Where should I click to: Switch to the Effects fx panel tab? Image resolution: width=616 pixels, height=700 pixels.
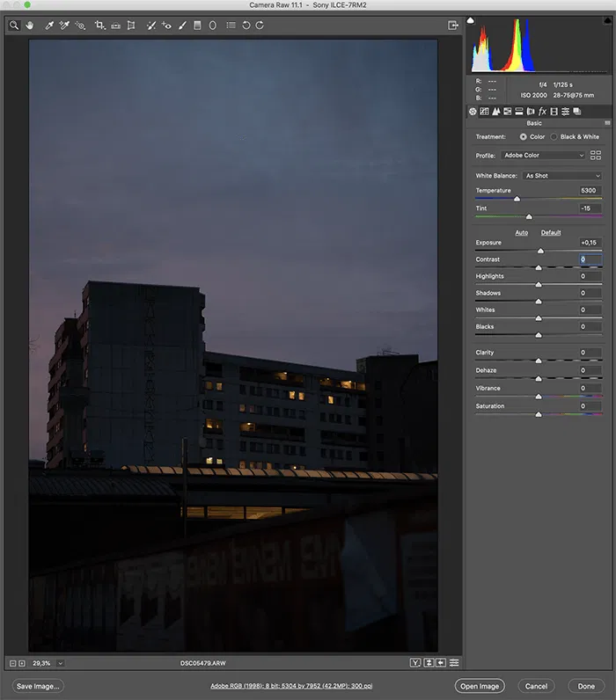(542, 112)
